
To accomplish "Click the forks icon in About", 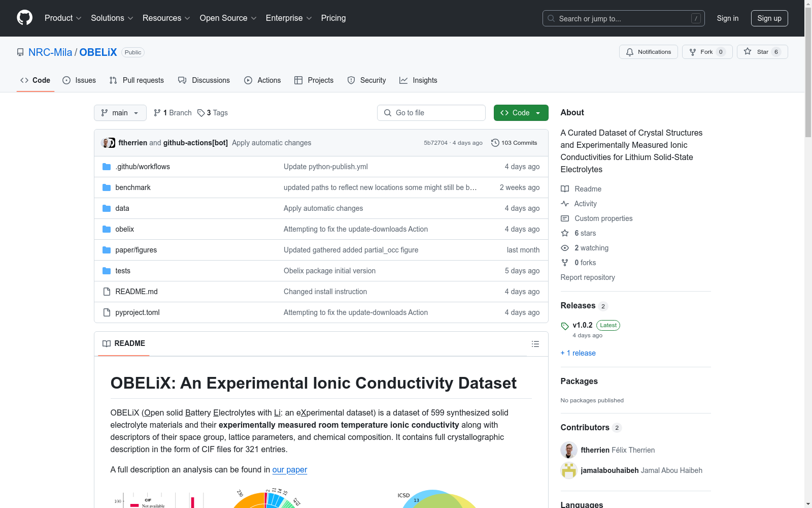I will 565,263.
